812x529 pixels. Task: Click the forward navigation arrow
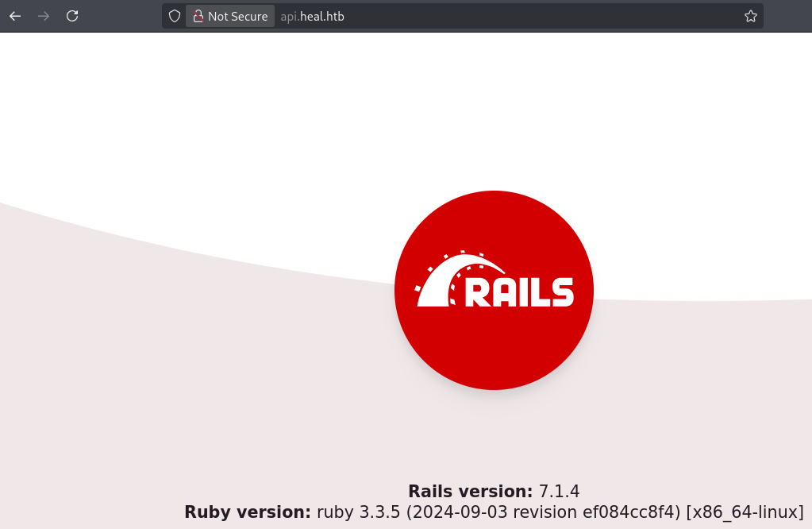44,16
